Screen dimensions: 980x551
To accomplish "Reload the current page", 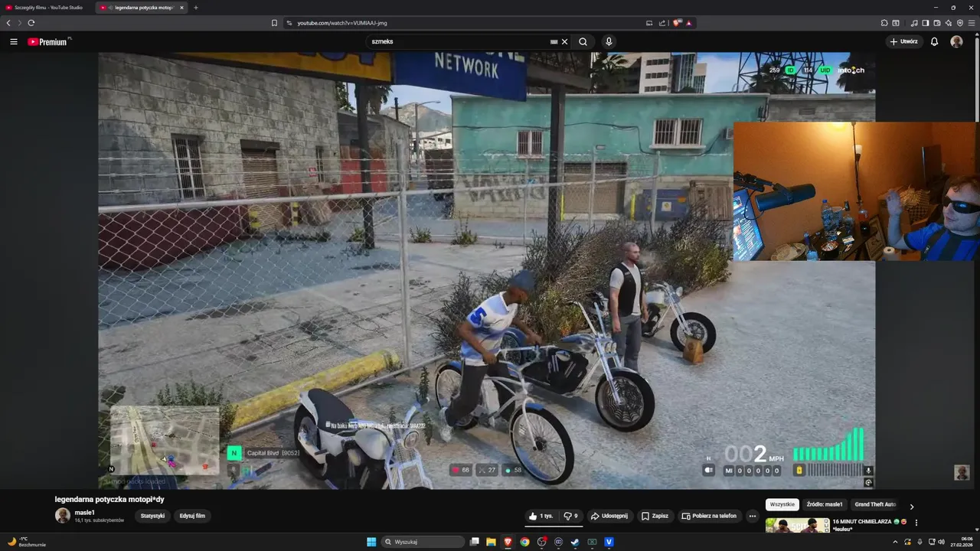I will point(31,23).
